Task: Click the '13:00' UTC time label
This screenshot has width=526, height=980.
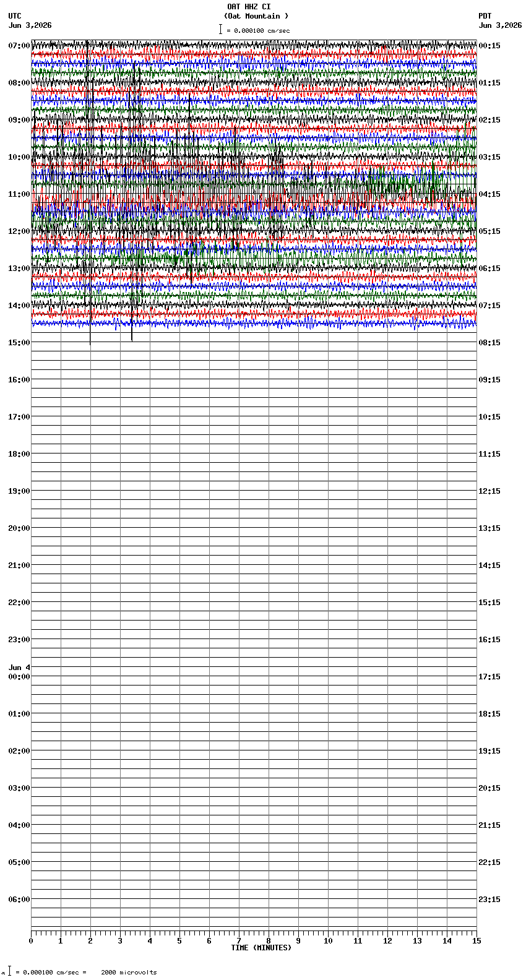Action: 19,269
